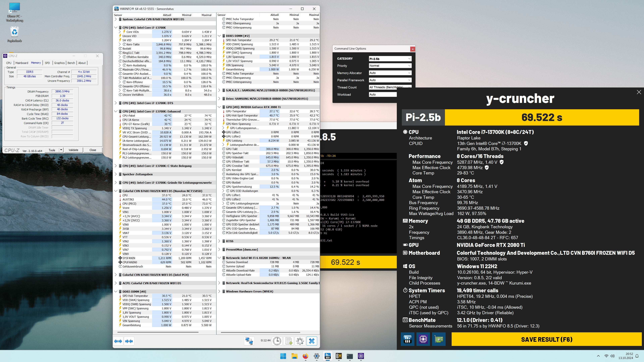Click the expand-columns arrows button in HWiNFO
Viewport: 644px width, 362px height.
click(118, 341)
